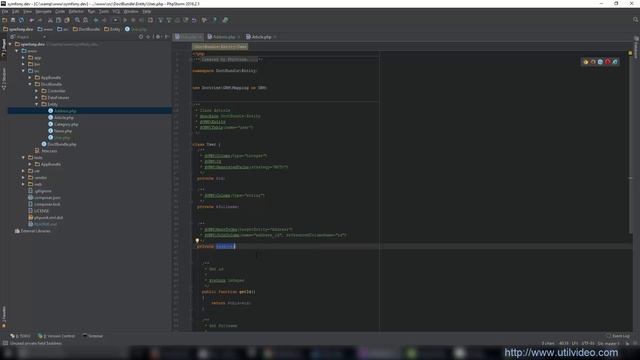Open the file in Firefox browser icon
Viewport: 640px width, 360px height.
click(x=593, y=62)
